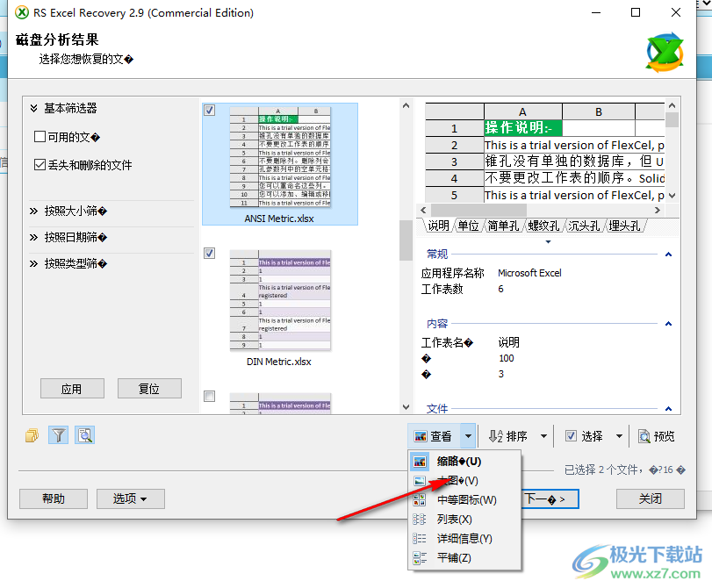Screen dimensions: 712x588
Task: Click the Excel recovery logo in header
Action: [x=665, y=52]
